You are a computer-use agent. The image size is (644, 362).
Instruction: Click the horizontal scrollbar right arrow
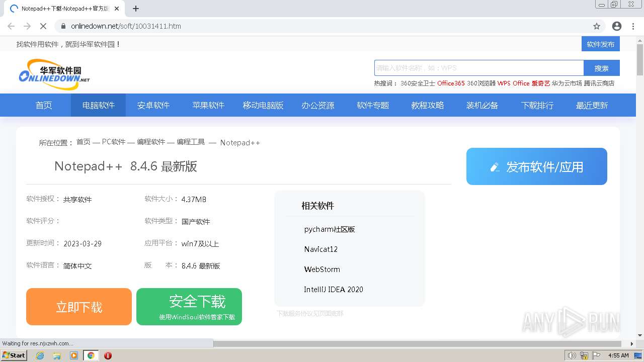tap(632, 344)
